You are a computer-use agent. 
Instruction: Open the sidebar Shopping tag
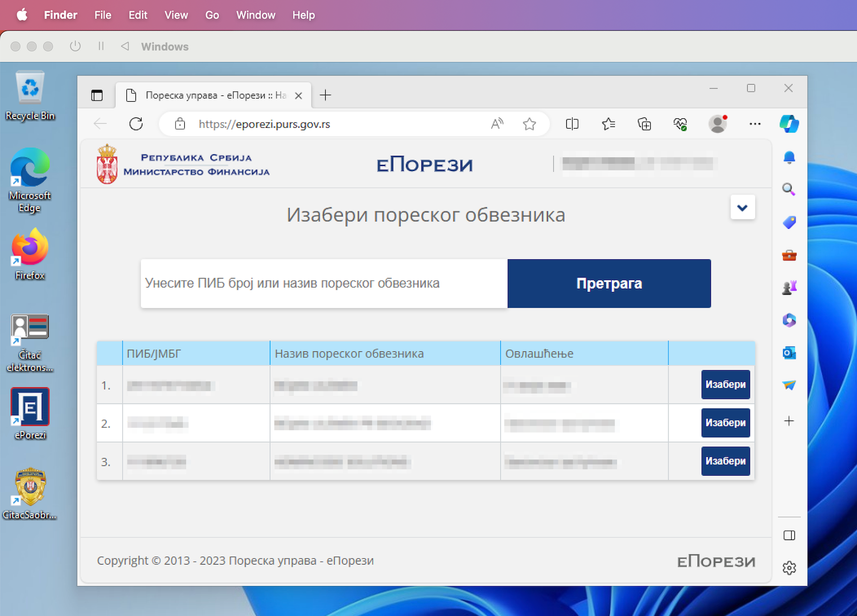pyautogui.click(x=789, y=222)
